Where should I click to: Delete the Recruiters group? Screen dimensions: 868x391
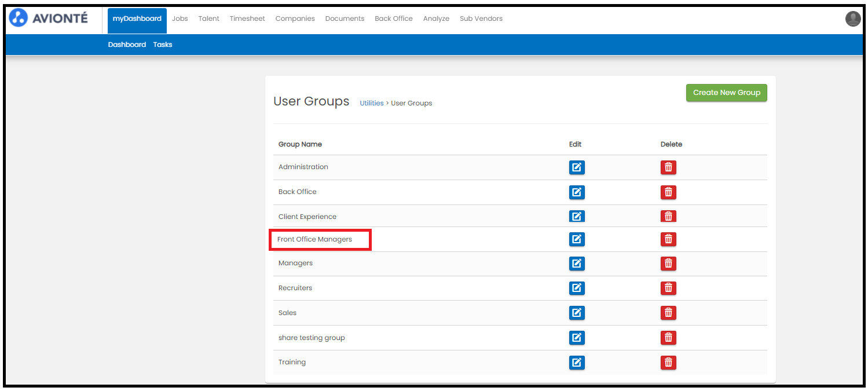[668, 288]
